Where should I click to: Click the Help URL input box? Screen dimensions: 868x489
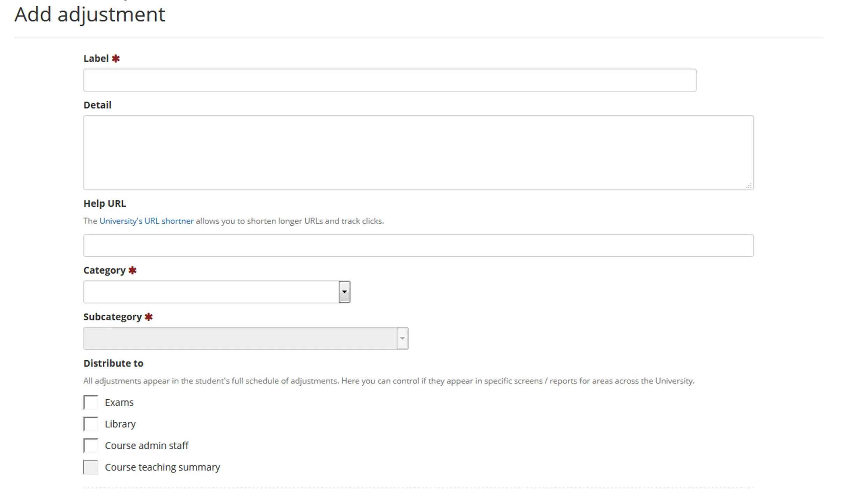point(418,245)
